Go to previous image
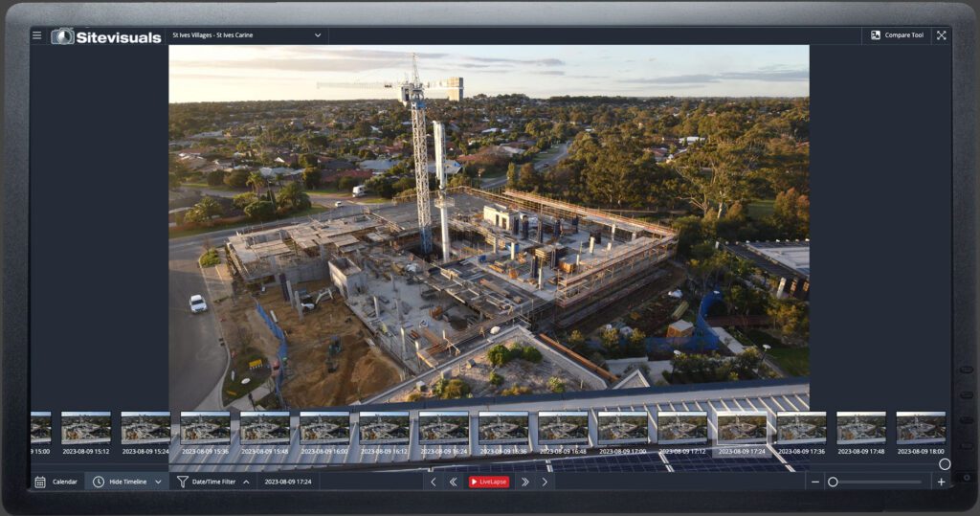 point(433,482)
